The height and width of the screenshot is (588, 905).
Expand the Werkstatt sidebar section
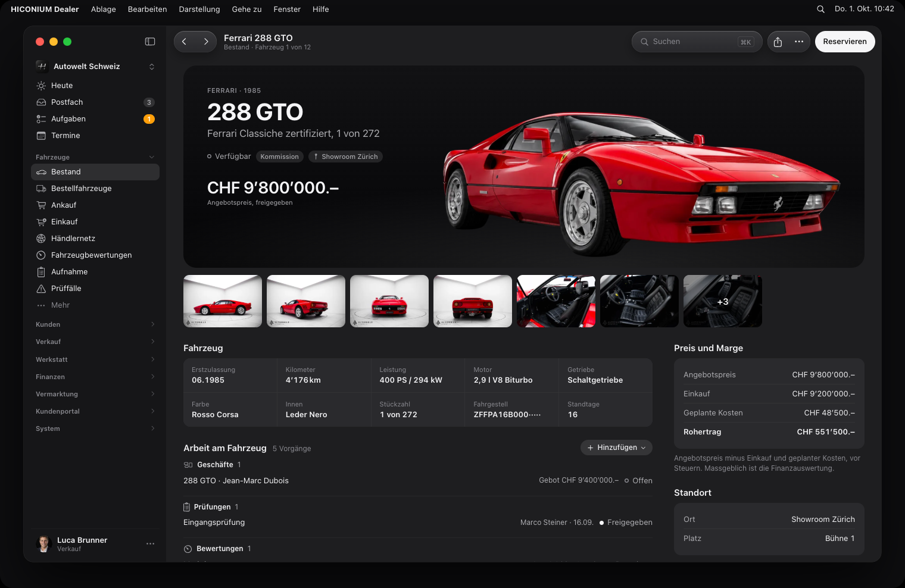click(x=95, y=359)
